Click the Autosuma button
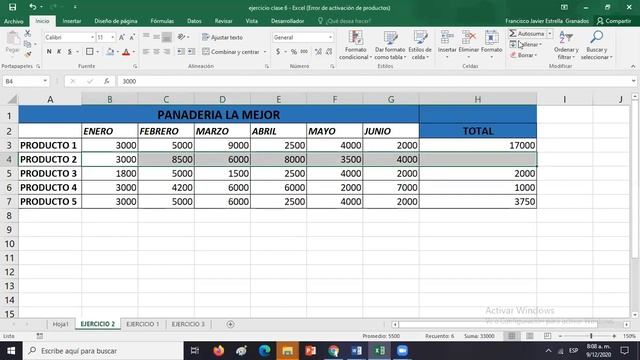This screenshot has height=360, width=640. (x=527, y=33)
